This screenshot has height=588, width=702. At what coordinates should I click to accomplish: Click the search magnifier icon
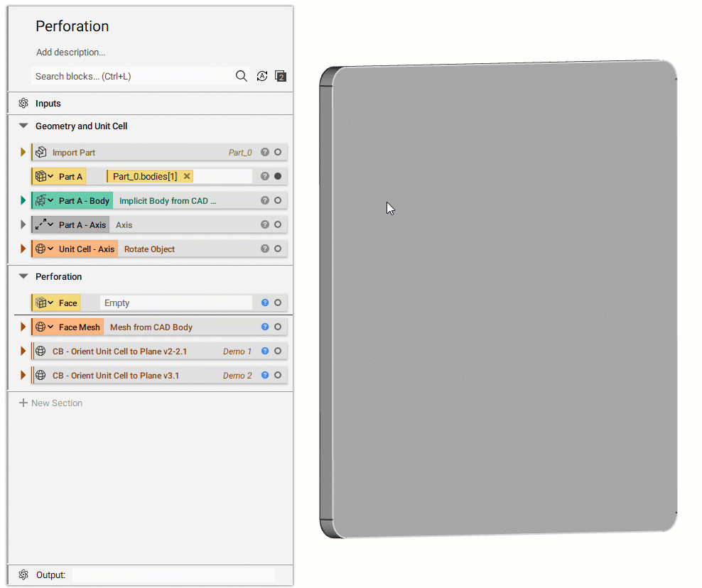tap(242, 76)
